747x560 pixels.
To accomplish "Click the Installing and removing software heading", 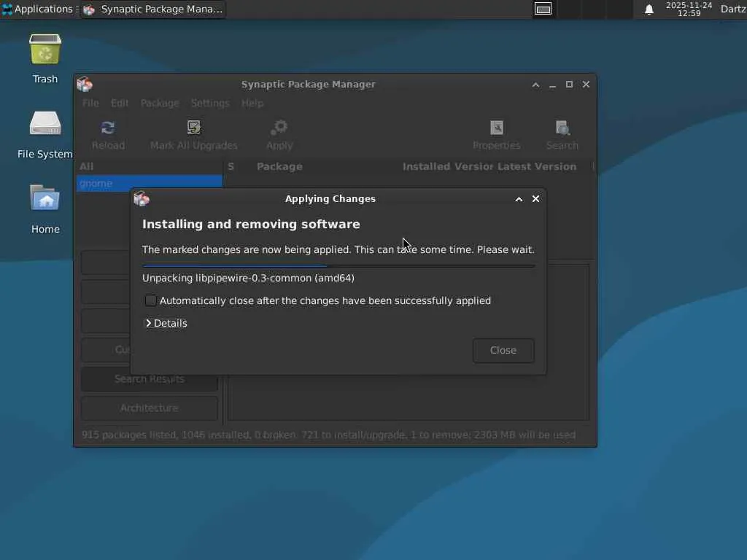I will point(251,225).
